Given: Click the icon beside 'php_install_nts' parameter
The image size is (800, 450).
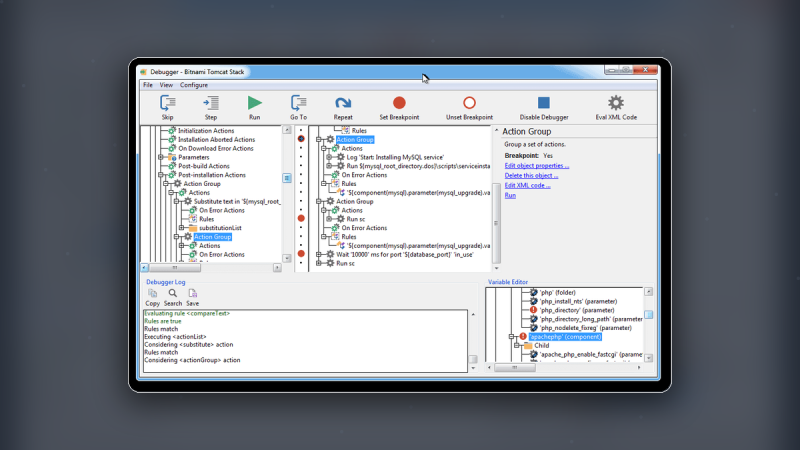Looking at the screenshot, I should (x=534, y=302).
